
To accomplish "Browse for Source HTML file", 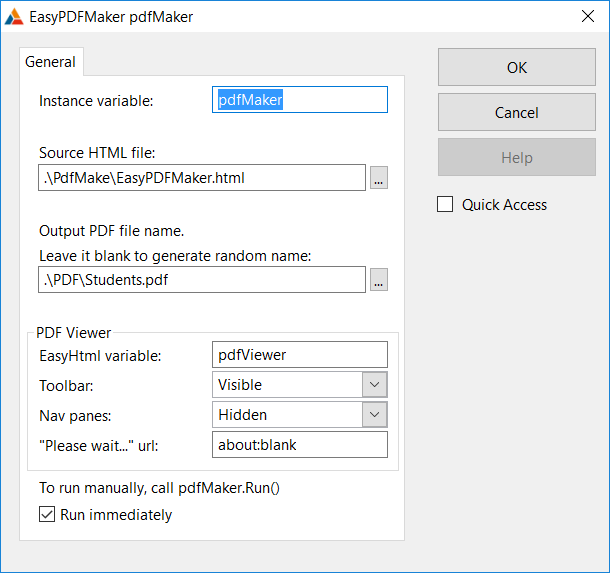I will tap(379, 178).
